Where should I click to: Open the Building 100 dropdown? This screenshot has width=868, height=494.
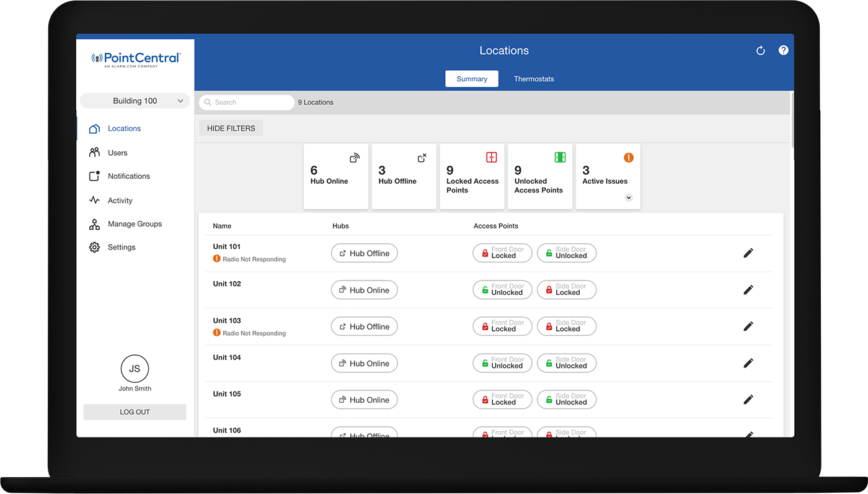point(135,101)
